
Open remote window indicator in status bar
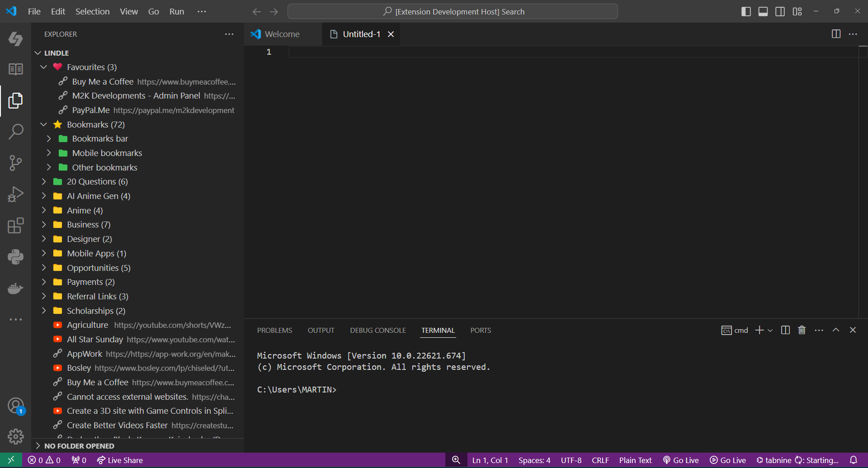click(x=11, y=460)
